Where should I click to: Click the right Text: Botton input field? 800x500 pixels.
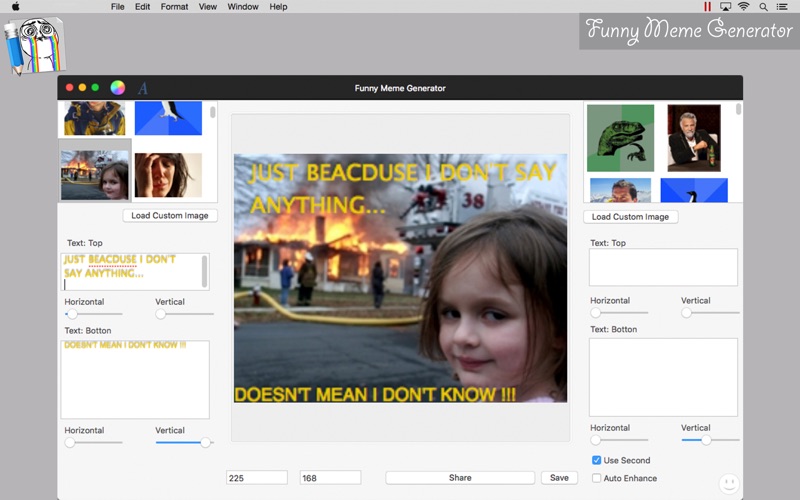663,377
